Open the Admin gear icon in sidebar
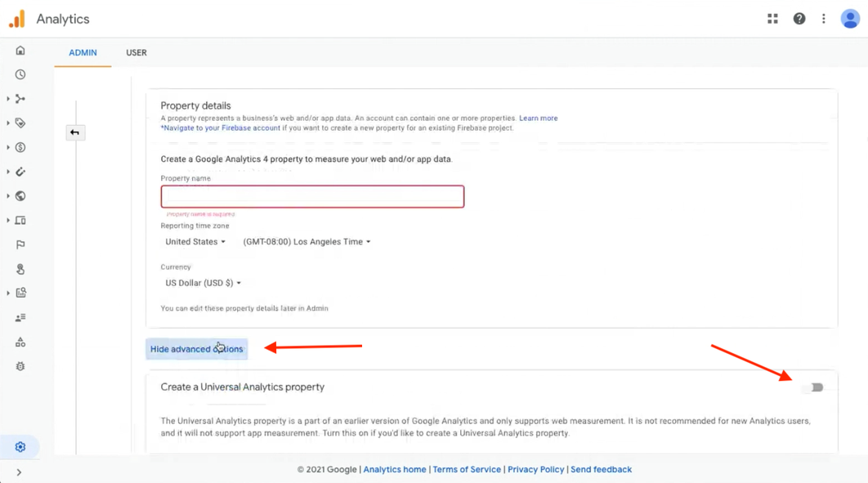Viewport: 868px width, 483px height. [20, 446]
